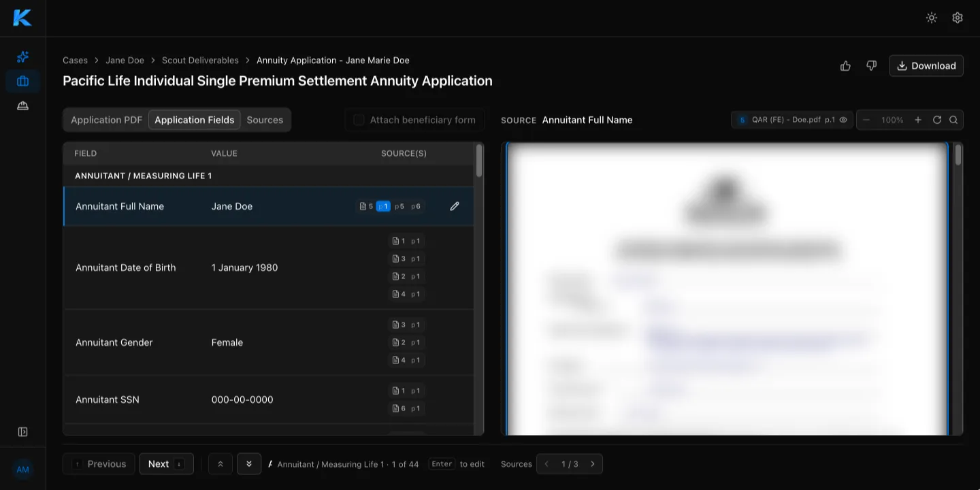The height and width of the screenshot is (490, 980).
Task: Open source document 3 for Annuitant Date of Birth
Action: [x=406, y=259]
